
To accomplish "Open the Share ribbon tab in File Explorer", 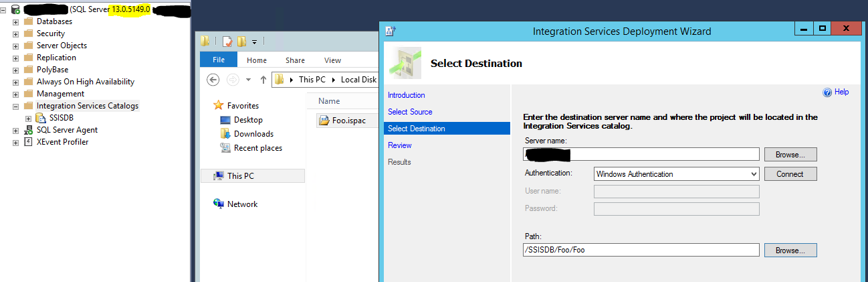I will pyautogui.click(x=295, y=60).
